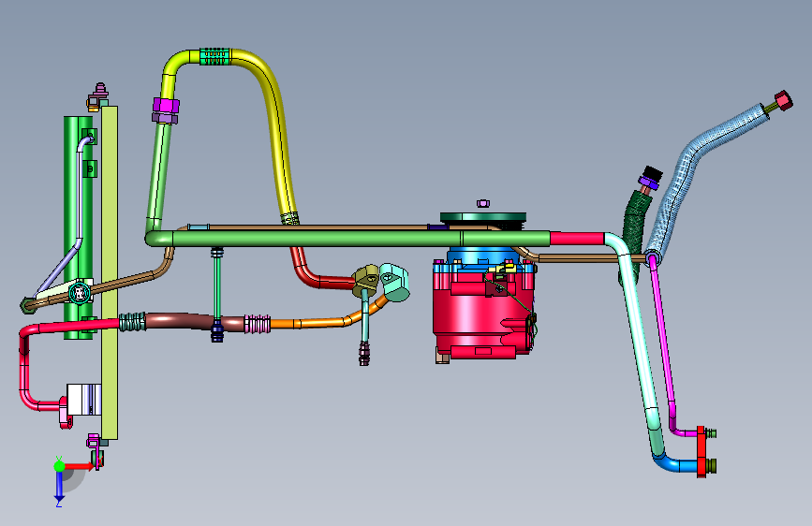Click the magenta hex nut fitting

tap(166, 106)
